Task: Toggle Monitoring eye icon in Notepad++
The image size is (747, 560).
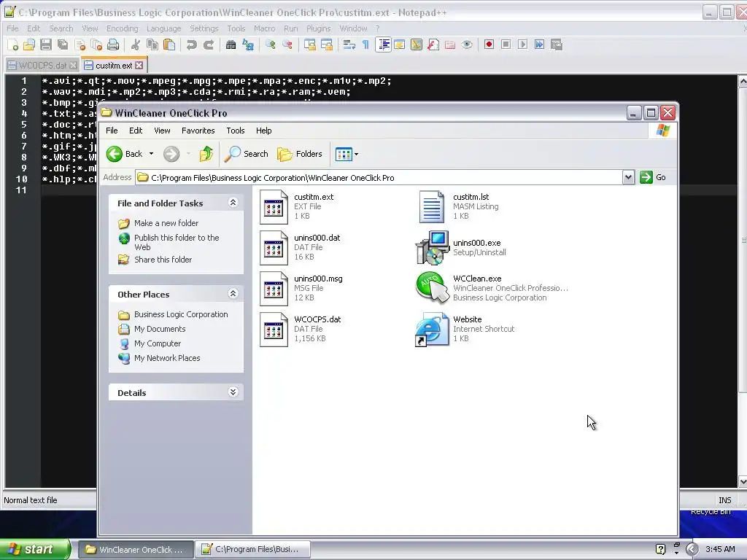Action: 467,44
